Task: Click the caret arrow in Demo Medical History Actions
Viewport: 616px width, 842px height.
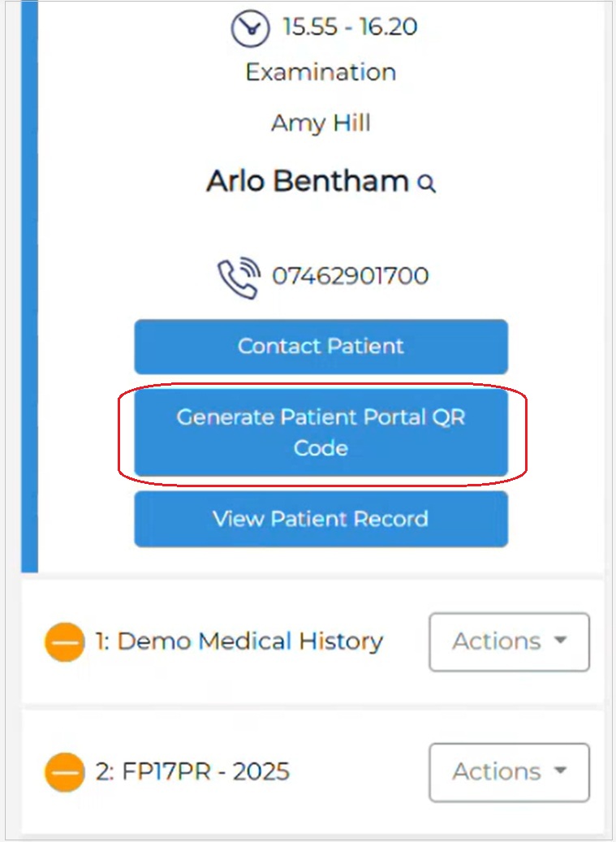Action: click(560, 641)
